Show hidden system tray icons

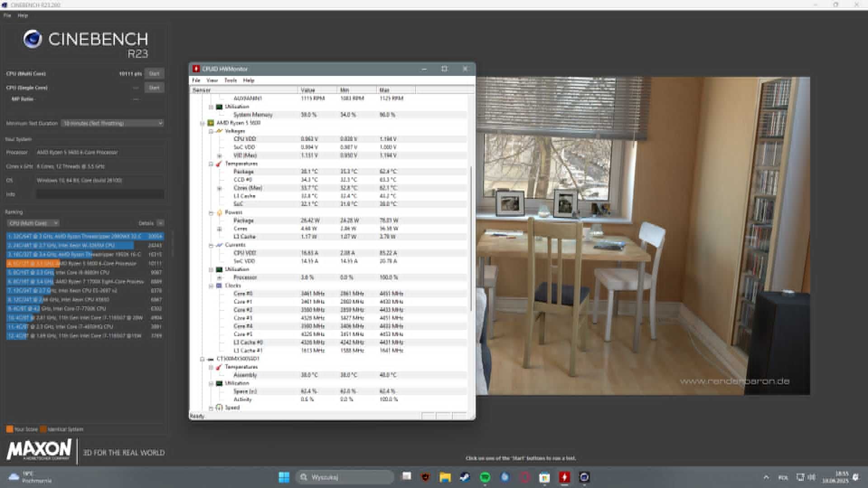click(x=766, y=477)
